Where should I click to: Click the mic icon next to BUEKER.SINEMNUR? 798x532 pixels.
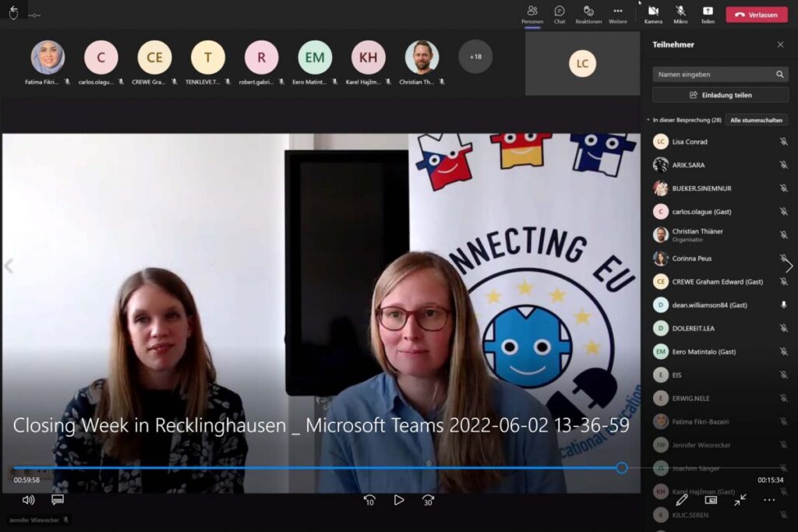click(783, 188)
